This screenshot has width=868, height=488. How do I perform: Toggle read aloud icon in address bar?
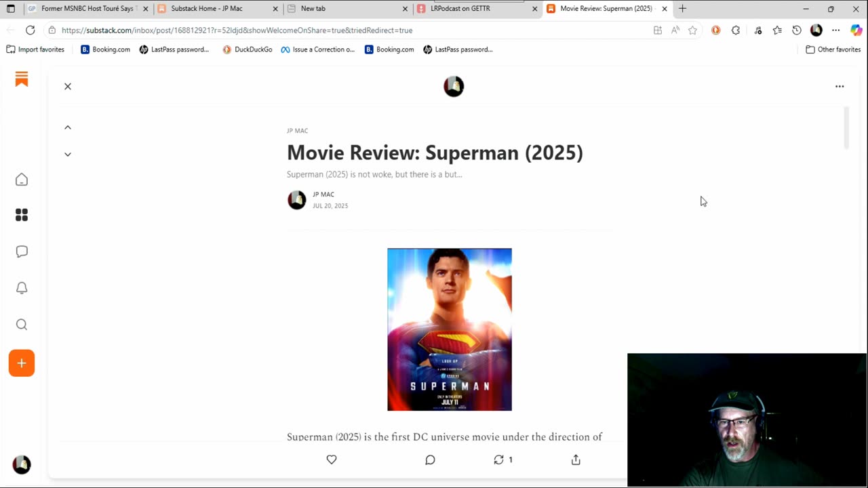pos(675,30)
